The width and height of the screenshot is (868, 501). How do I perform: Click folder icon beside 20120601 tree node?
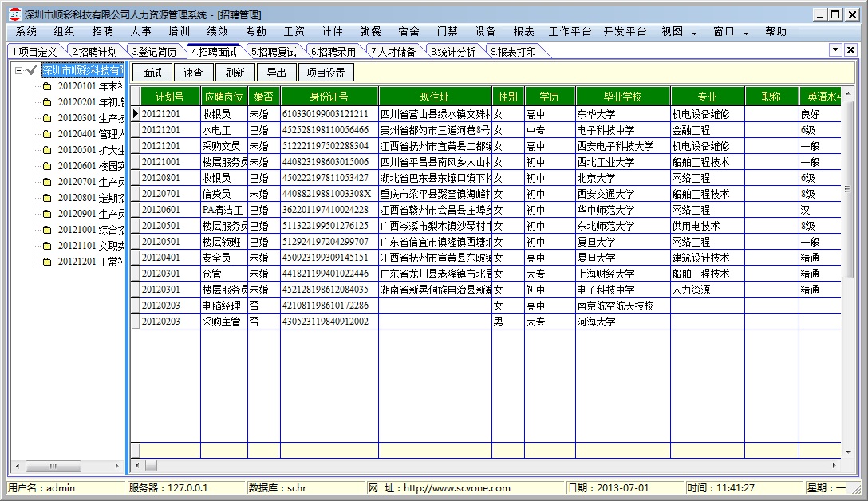pyautogui.click(x=47, y=166)
